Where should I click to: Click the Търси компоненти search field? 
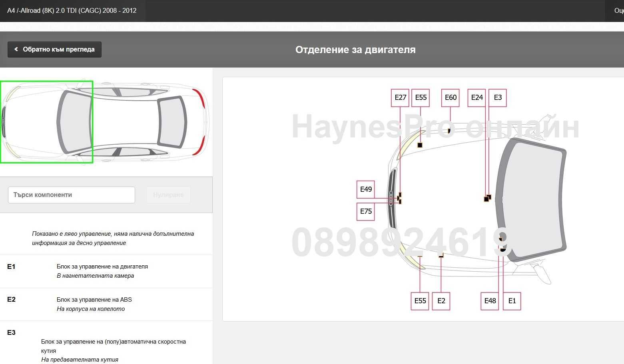[72, 195]
